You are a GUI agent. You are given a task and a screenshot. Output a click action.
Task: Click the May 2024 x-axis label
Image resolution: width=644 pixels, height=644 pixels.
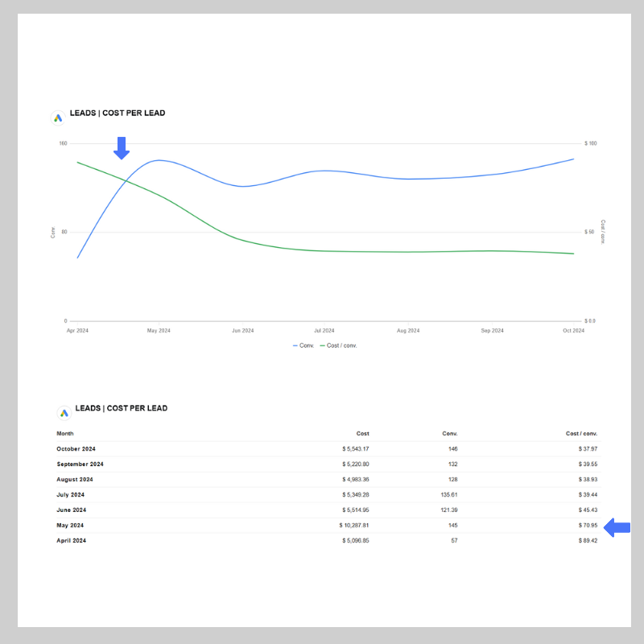159,331
